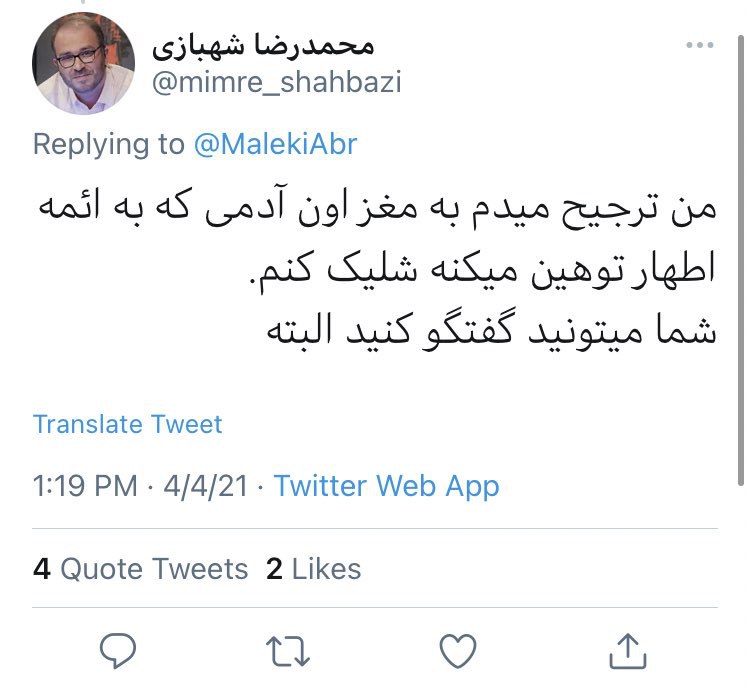Click the number 4 before Quote Tweets
The width and height of the screenshot is (749, 686).
point(42,569)
